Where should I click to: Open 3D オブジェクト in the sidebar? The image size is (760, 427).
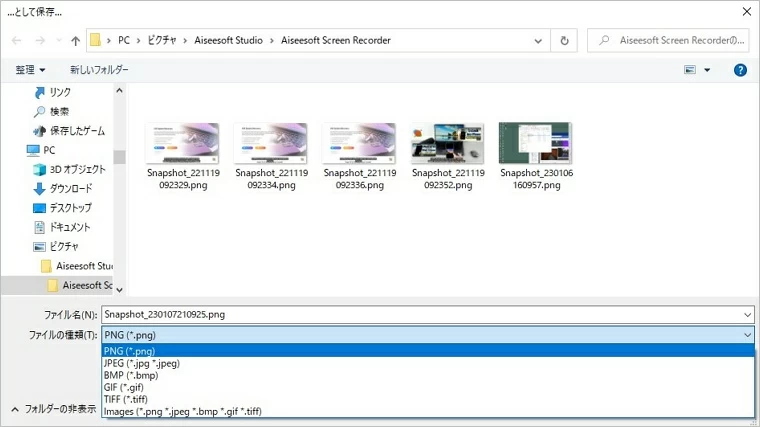(x=69, y=170)
